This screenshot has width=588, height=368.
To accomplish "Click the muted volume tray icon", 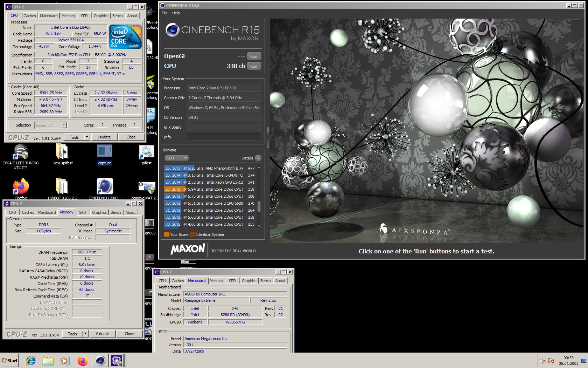I will pos(543,361).
